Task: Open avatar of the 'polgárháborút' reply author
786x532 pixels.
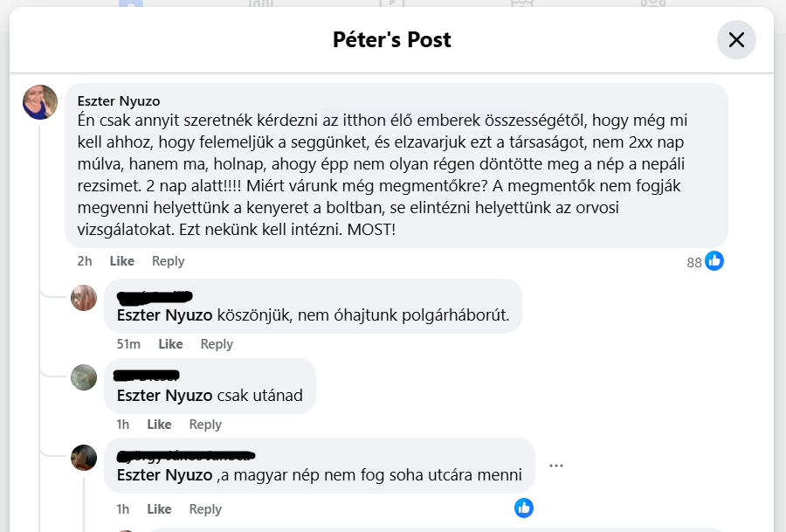Action: [84, 298]
